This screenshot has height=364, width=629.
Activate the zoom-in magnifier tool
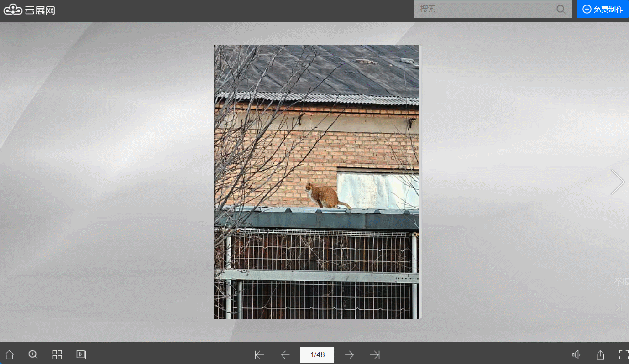[33, 355]
